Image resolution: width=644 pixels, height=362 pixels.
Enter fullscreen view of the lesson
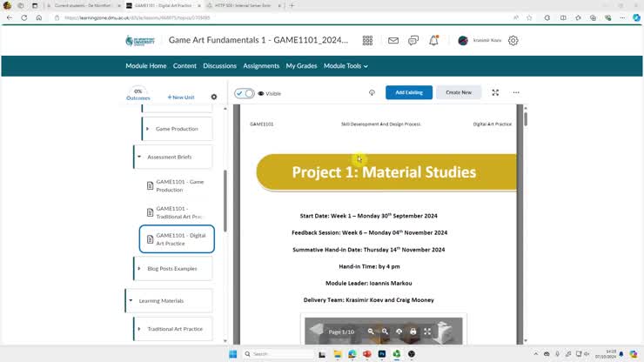point(495,92)
